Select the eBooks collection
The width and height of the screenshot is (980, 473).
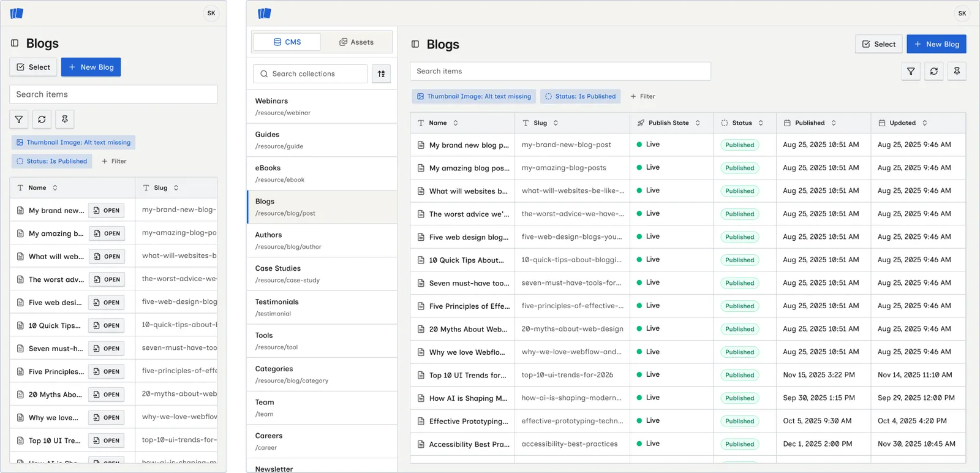click(322, 173)
